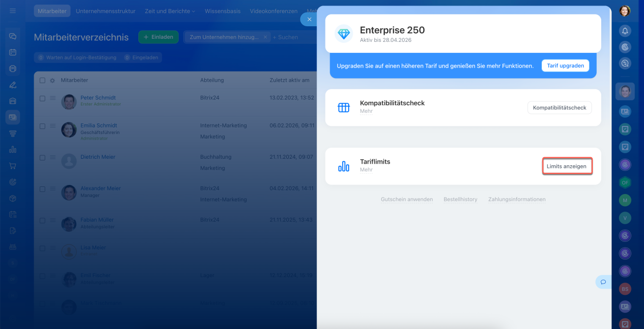Click the chat messenger icon in left sidebar
The height and width of the screenshot is (329, 644).
(x=13, y=36)
